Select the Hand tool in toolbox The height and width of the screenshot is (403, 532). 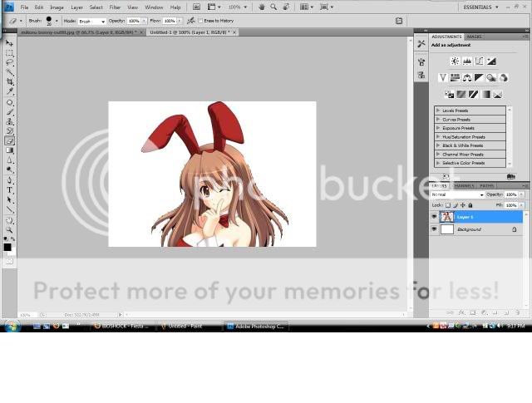pyautogui.click(x=9, y=221)
